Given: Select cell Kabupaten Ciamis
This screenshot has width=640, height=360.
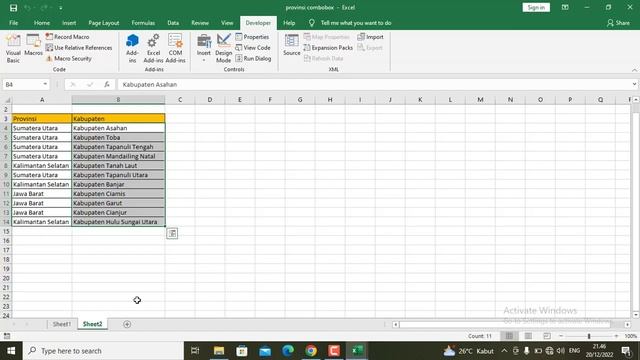Looking at the screenshot, I should point(118,194).
